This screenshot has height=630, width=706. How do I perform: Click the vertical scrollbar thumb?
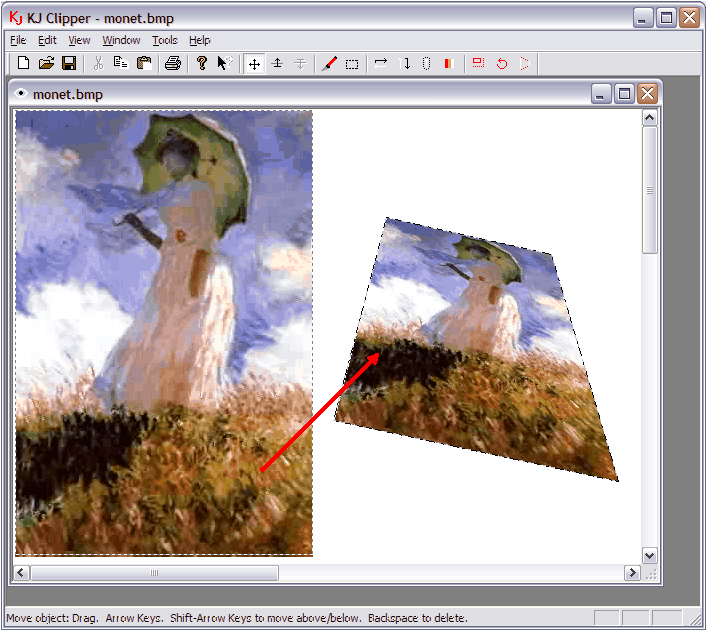tap(649, 190)
